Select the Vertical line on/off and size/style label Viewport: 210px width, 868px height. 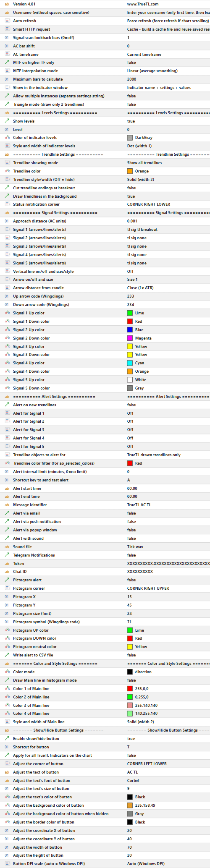click(43, 272)
